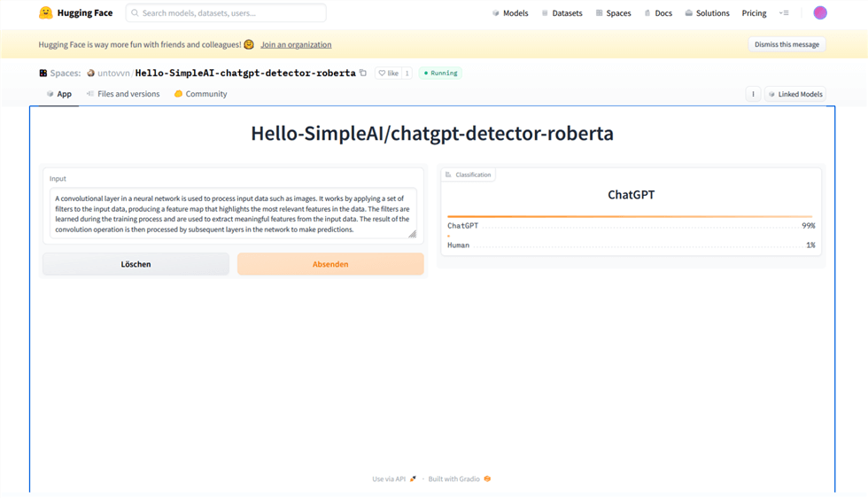Expand the additional navigation menu icon

[784, 12]
